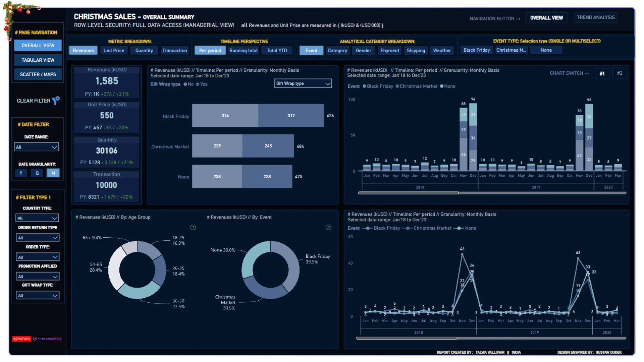The width and height of the screenshot is (644, 362).
Task: Filter by Black Friday event type
Action: point(477,50)
